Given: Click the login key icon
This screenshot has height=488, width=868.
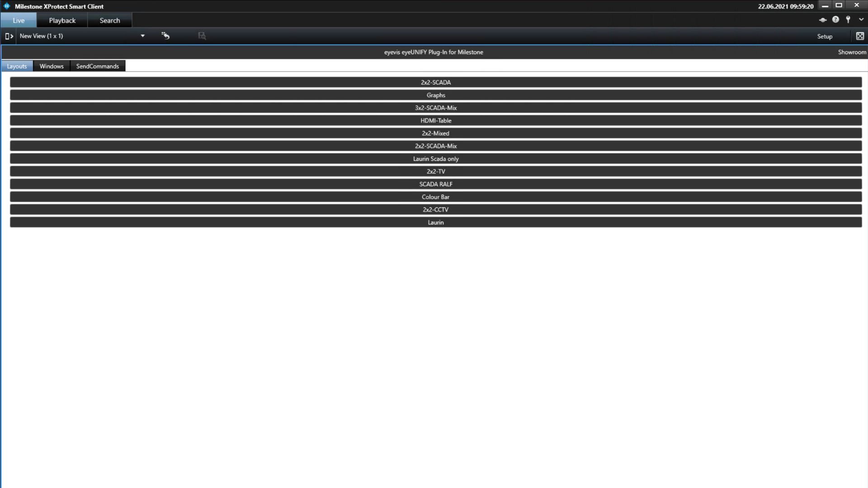Looking at the screenshot, I should click(848, 19).
